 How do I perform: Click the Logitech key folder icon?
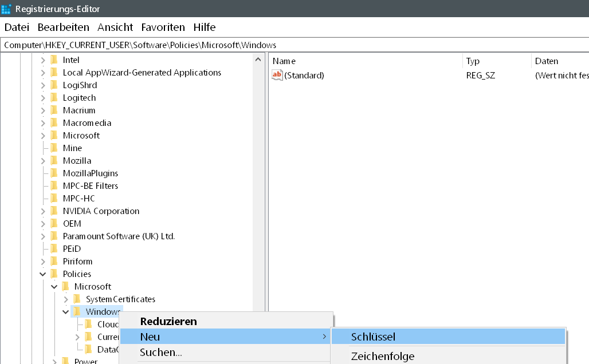tap(54, 98)
